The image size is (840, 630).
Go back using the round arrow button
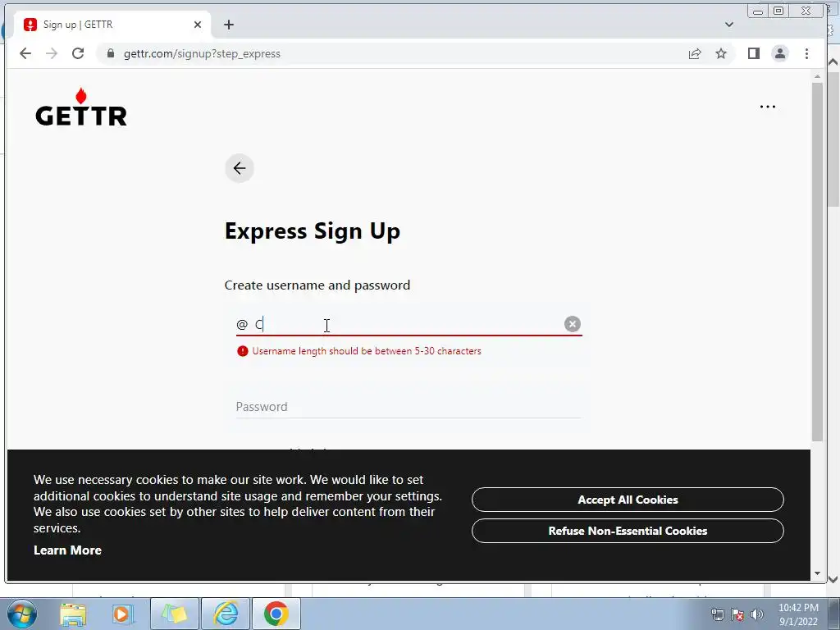pos(240,168)
